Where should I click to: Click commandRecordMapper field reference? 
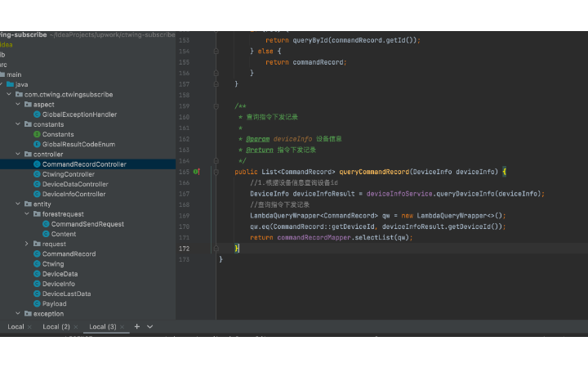314,237
